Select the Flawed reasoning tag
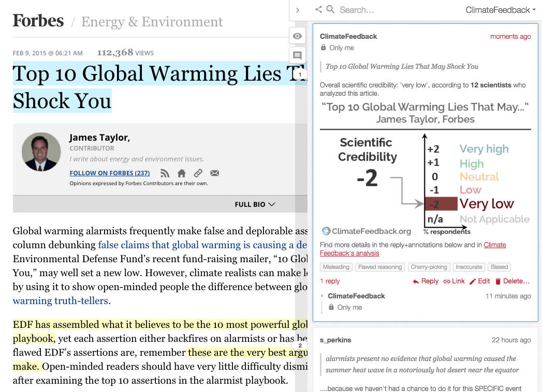Image resolution: width=542 pixels, height=392 pixels. (380, 267)
